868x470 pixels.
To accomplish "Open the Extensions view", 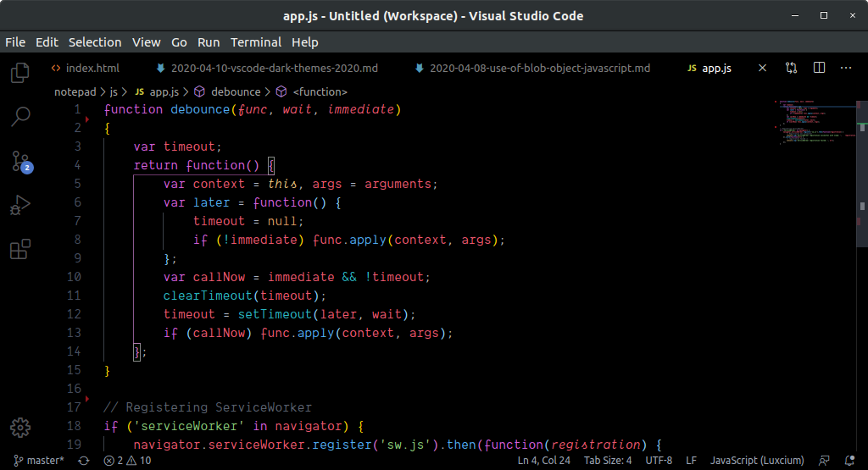I will [x=20, y=249].
